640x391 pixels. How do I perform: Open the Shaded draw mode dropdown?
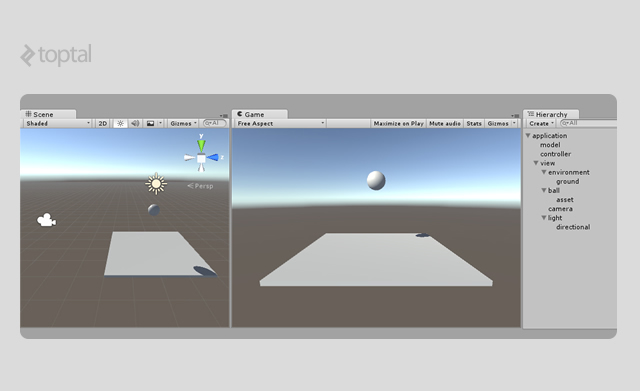[57, 123]
